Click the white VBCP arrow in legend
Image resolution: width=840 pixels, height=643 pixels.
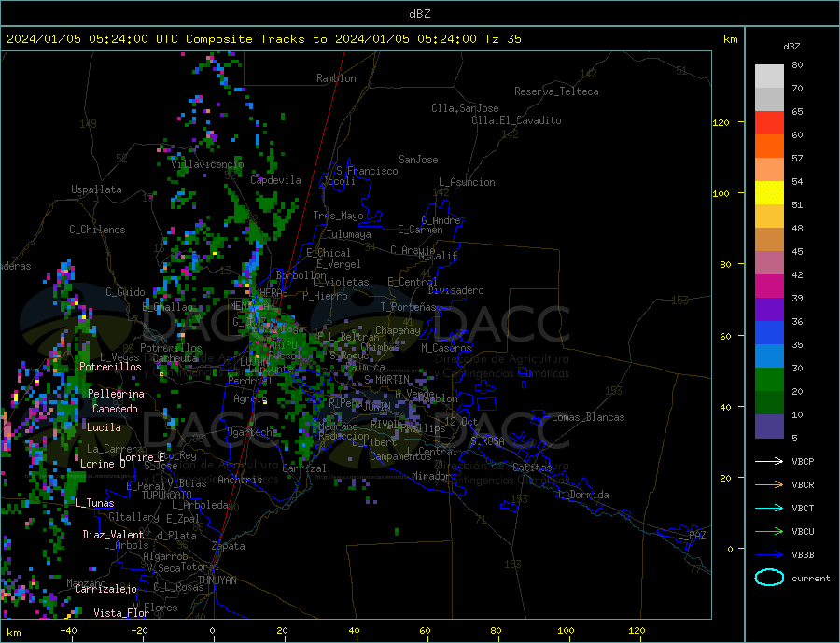[769, 461]
